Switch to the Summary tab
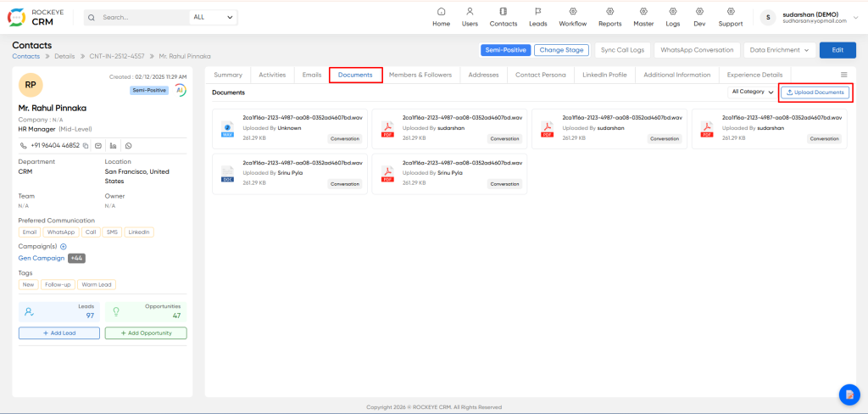The width and height of the screenshot is (868, 414). (x=228, y=75)
